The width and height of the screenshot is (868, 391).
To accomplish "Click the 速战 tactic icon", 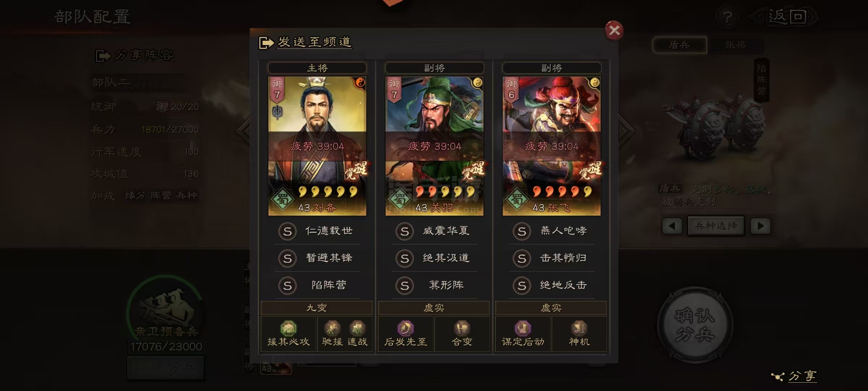I will [357, 328].
